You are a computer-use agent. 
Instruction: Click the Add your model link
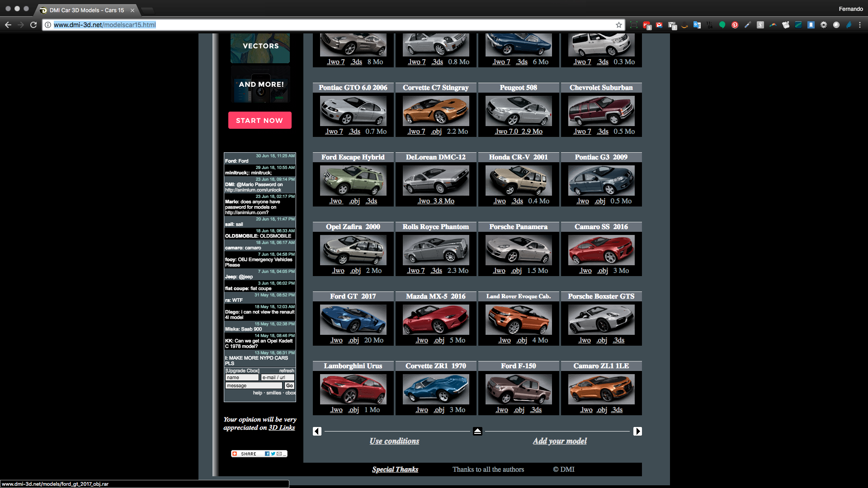(x=560, y=441)
